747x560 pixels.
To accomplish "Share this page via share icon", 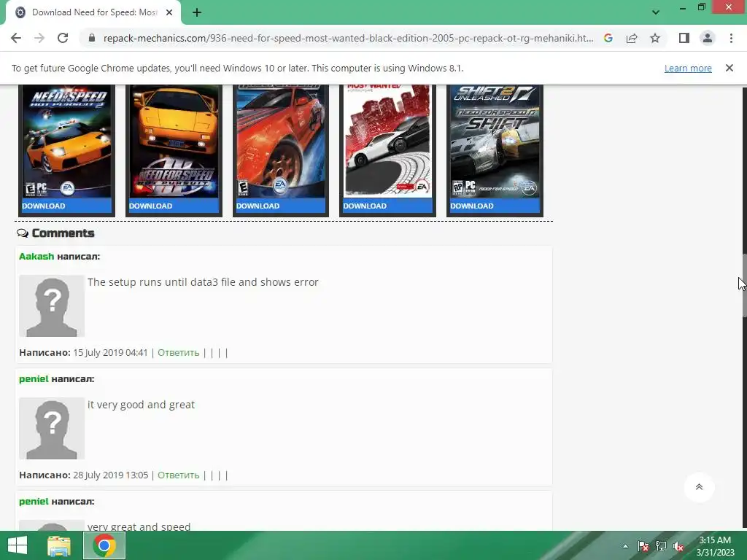I will pyautogui.click(x=632, y=38).
